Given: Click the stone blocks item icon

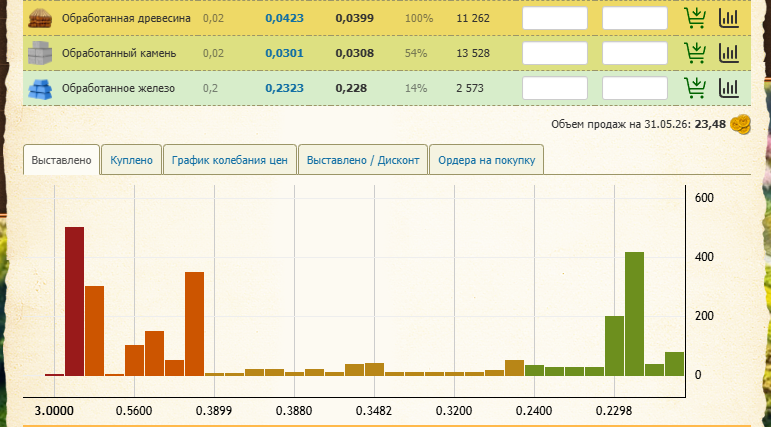Looking at the screenshot, I should [40, 53].
